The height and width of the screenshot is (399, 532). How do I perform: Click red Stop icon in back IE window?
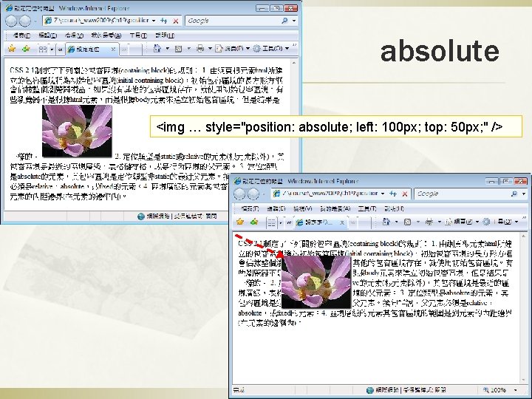pyautogui.click(x=176, y=21)
